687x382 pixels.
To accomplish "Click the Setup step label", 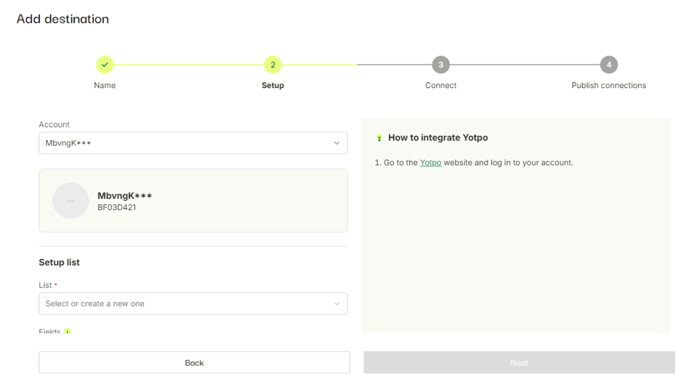I will click(x=273, y=85).
